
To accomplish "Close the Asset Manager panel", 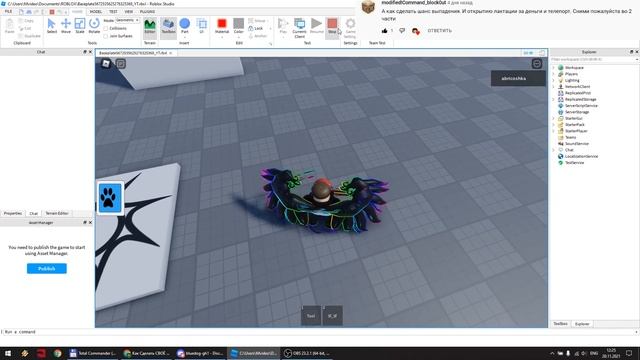I will (x=90, y=223).
